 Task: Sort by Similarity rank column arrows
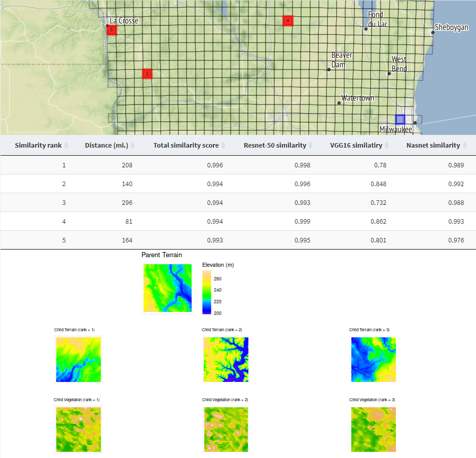point(66,146)
